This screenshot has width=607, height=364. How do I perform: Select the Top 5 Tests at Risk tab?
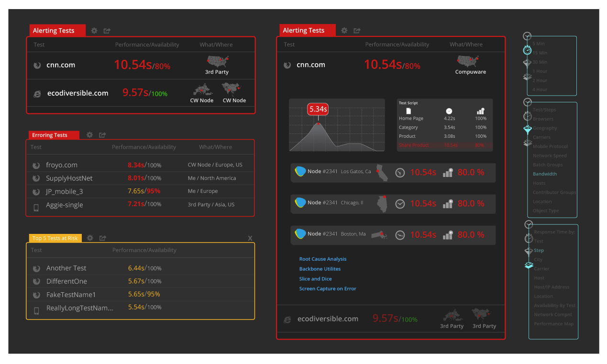(x=55, y=238)
